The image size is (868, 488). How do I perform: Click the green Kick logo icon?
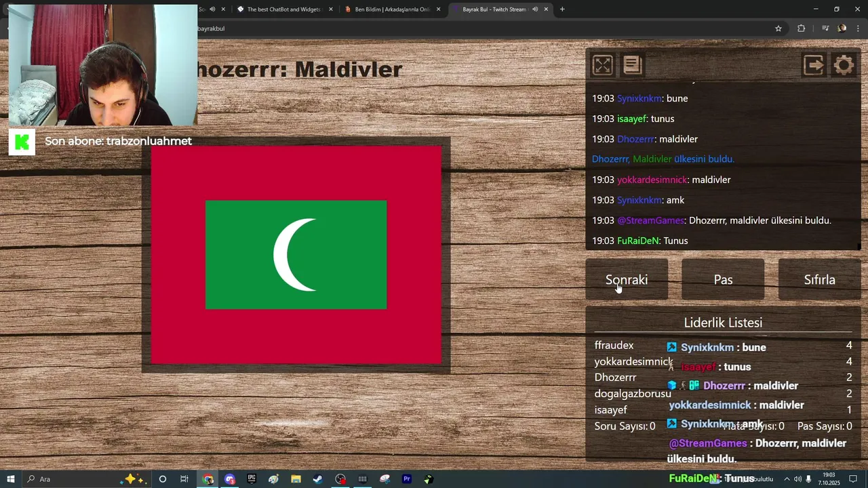(22, 142)
